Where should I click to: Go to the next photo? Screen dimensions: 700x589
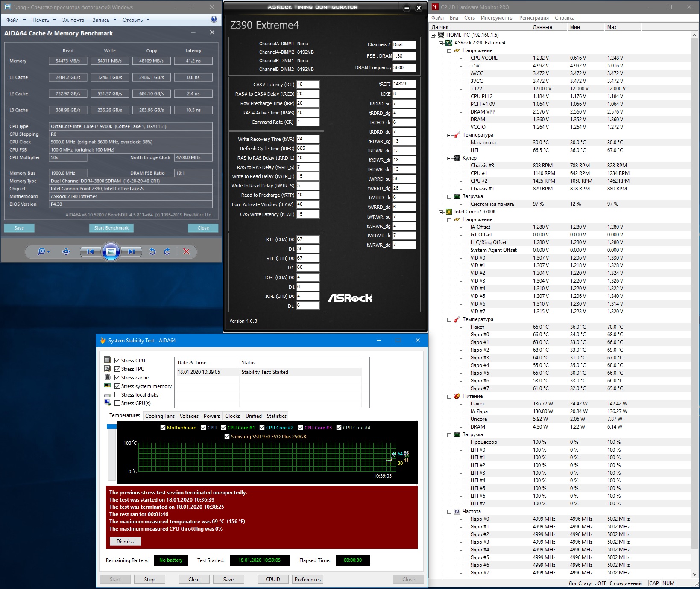(131, 252)
